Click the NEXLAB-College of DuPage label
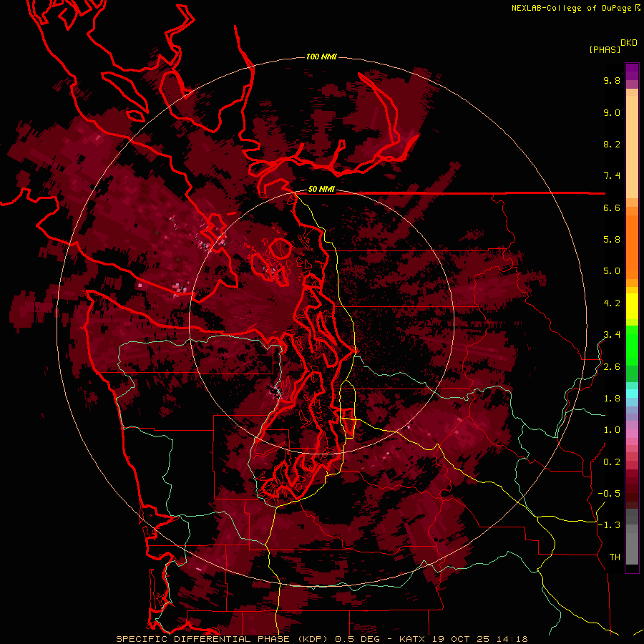 coord(572,8)
